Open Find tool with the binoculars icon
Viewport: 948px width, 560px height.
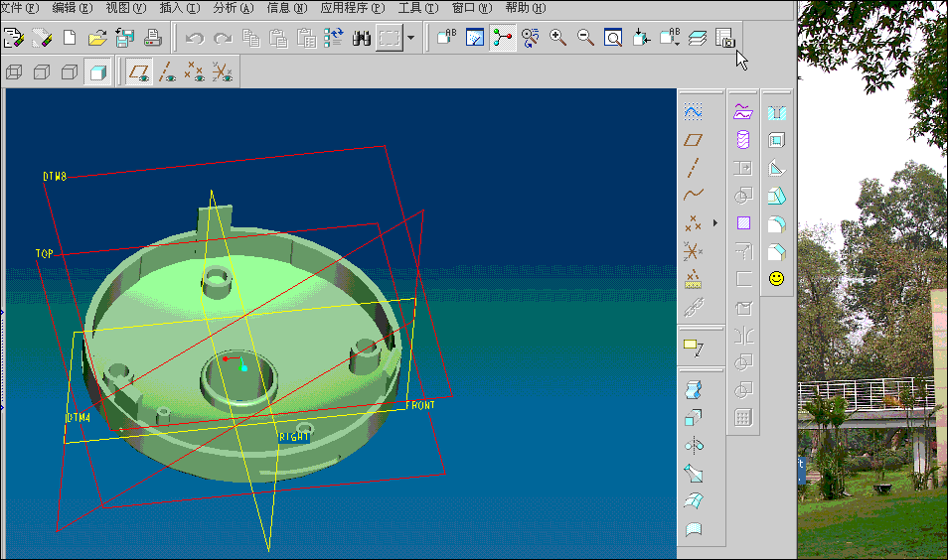(x=362, y=38)
